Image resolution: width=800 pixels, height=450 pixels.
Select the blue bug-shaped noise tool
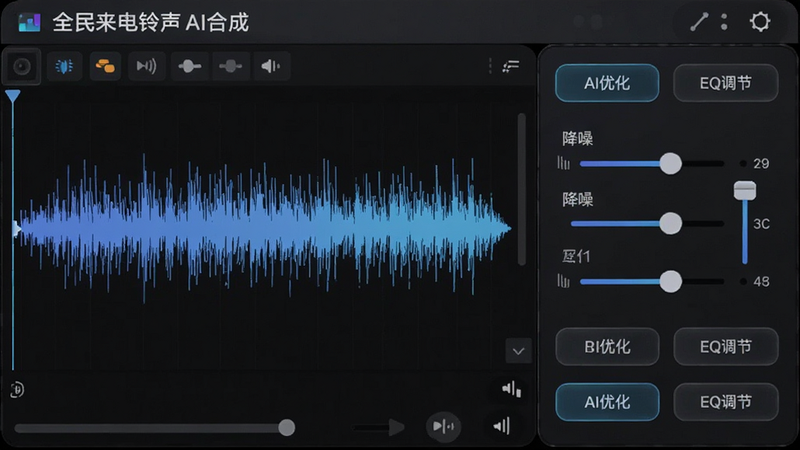click(x=64, y=66)
